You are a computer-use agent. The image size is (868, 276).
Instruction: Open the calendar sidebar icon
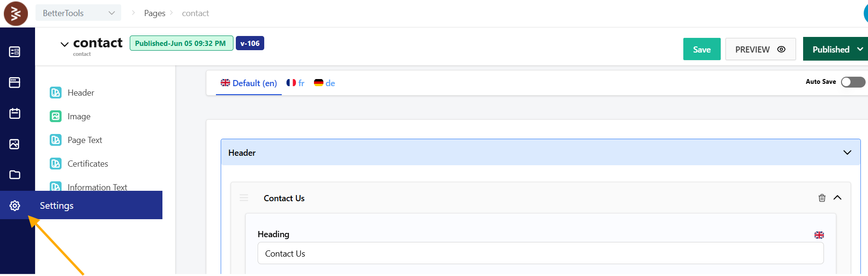point(15,114)
